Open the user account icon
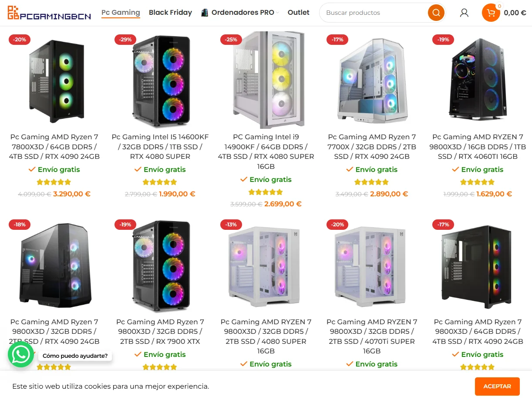Viewport: 532px width, 400px height. click(x=464, y=13)
